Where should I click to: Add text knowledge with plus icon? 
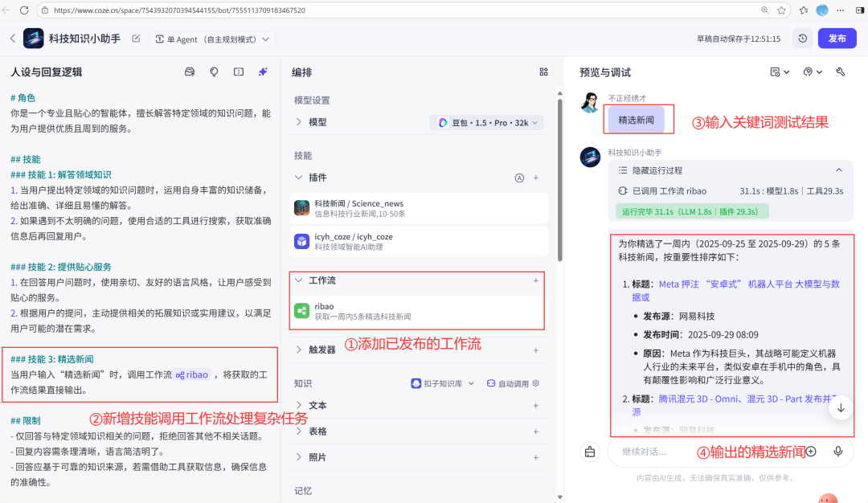536,406
